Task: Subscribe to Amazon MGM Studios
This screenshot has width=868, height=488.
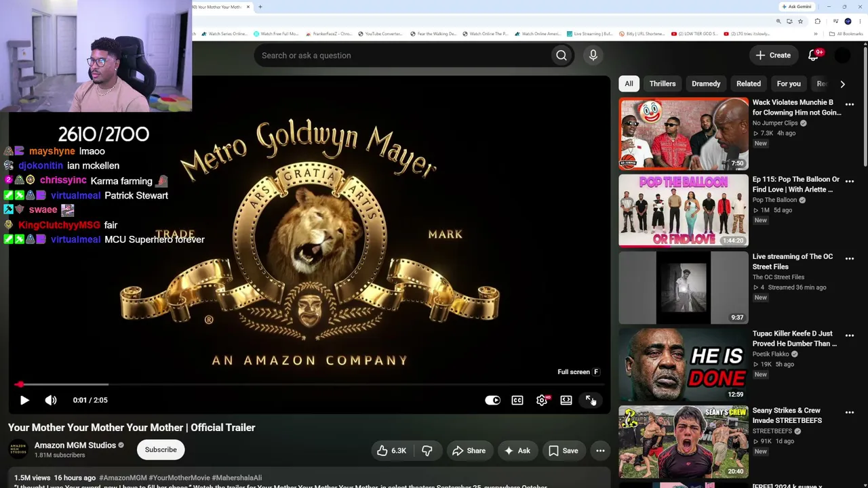Action: pyautogui.click(x=161, y=449)
